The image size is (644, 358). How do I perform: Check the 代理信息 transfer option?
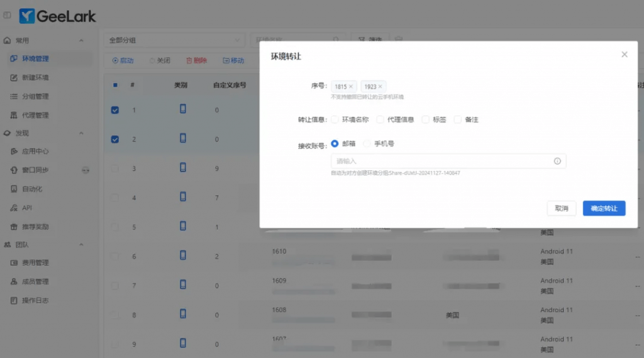click(380, 119)
